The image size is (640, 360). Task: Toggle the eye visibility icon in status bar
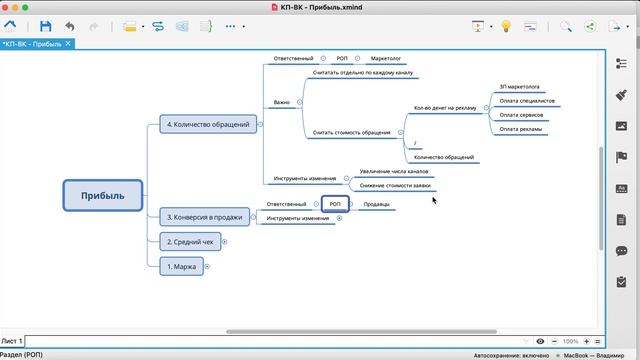(x=540, y=341)
